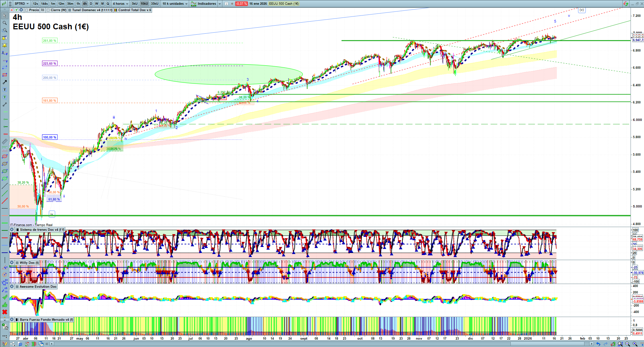644x347 pixels.
Task: Click the scrollbar right arrow
Action: click(592, 344)
